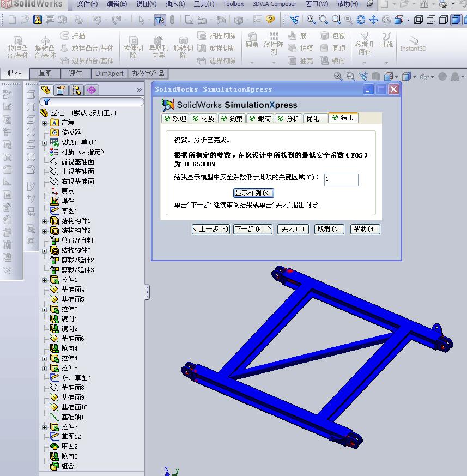
Task: Switch to the DimXpert ribbon tab
Action: point(109,74)
